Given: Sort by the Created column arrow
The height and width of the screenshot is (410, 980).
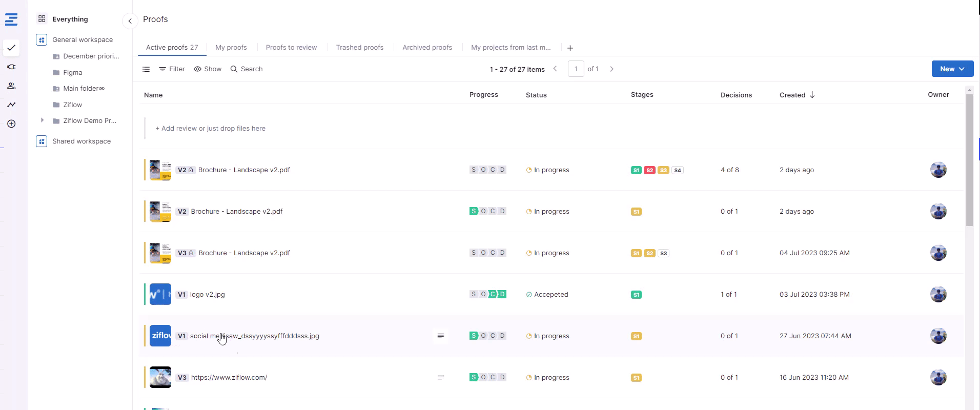Looking at the screenshot, I should [x=812, y=95].
